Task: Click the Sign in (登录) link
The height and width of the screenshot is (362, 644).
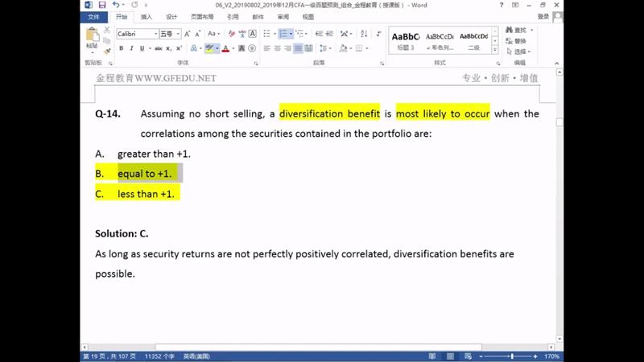Action: click(x=543, y=16)
